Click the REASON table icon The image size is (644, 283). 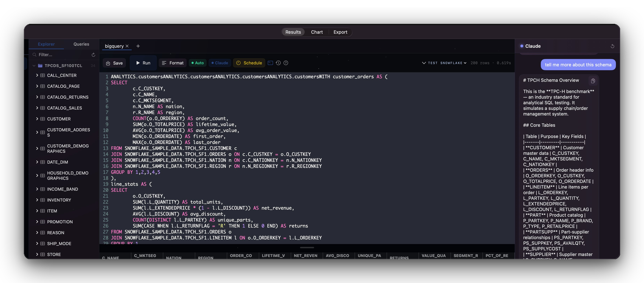pyautogui.click(x=43, y=233)
